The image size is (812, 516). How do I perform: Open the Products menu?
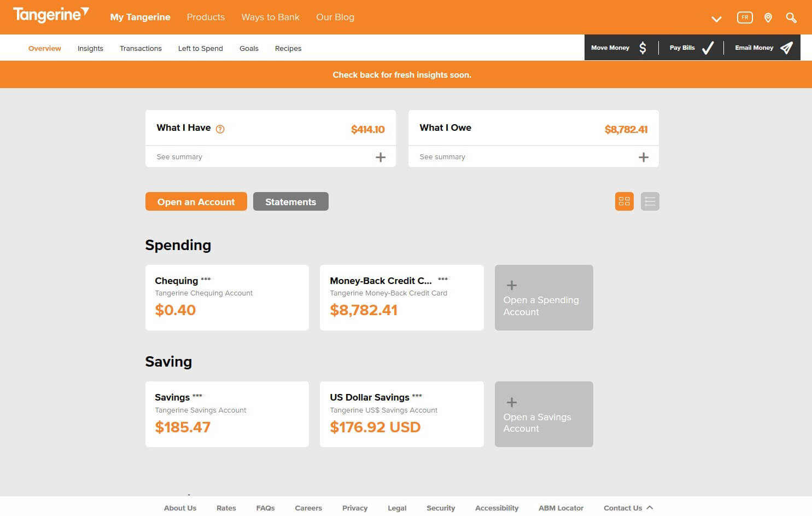pos(206,17)
